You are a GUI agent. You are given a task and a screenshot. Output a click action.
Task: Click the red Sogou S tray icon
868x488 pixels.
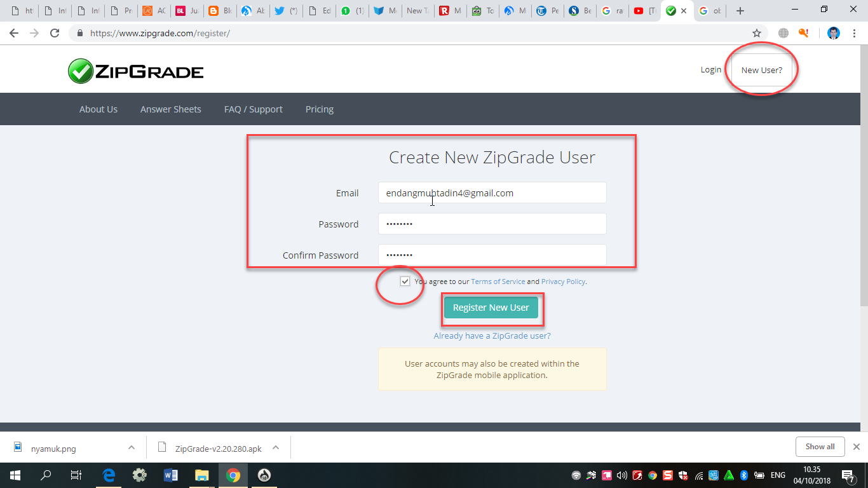[668, 475]
